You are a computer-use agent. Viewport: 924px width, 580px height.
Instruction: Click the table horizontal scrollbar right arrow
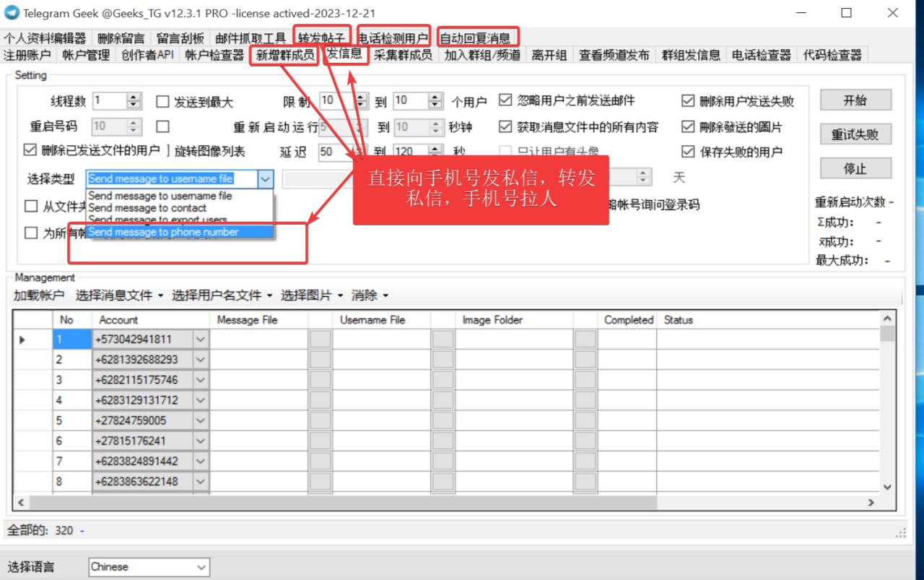click(871, 502)
